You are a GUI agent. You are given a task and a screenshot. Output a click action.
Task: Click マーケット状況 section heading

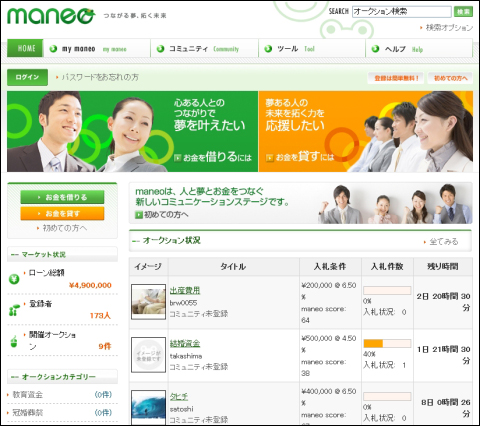pos(44,255)
